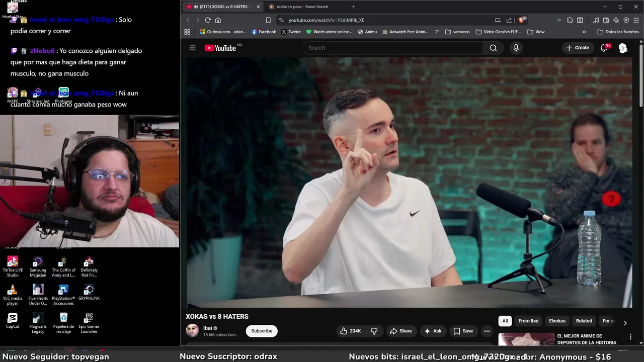Viewport: 644px width, 362px height.
Task: Open the YouTube hamburger guide menu
Action: click(x=192, y=48)
